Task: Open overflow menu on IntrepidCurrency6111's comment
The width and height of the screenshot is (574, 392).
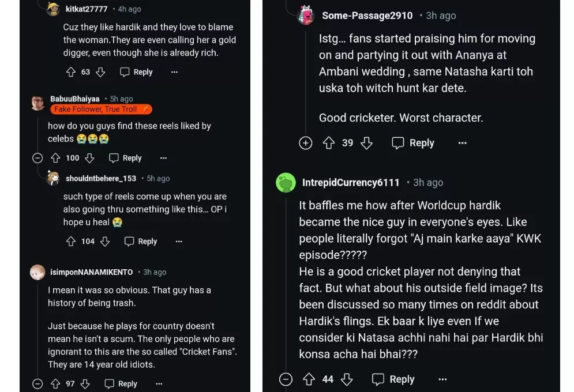Action: pos(442,379)
